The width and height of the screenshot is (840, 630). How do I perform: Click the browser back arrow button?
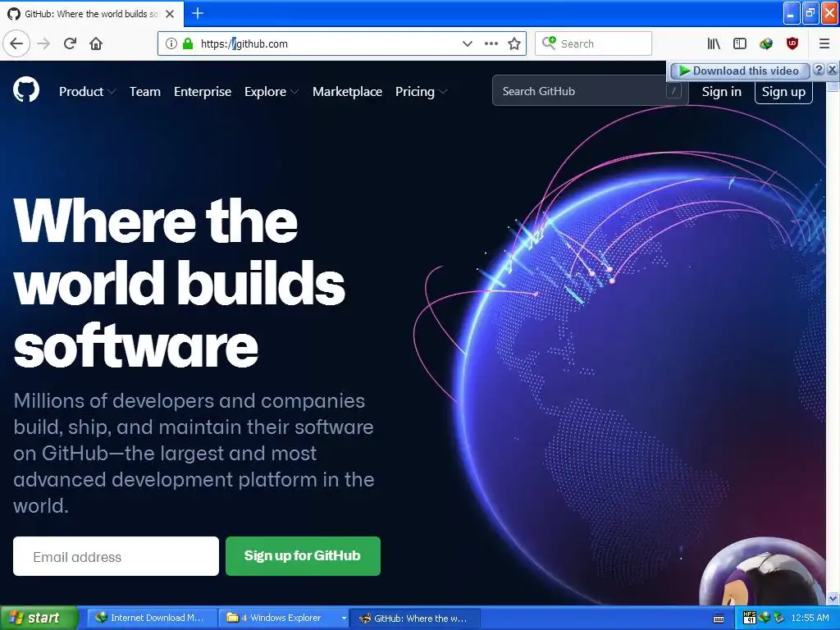point(16,43)
